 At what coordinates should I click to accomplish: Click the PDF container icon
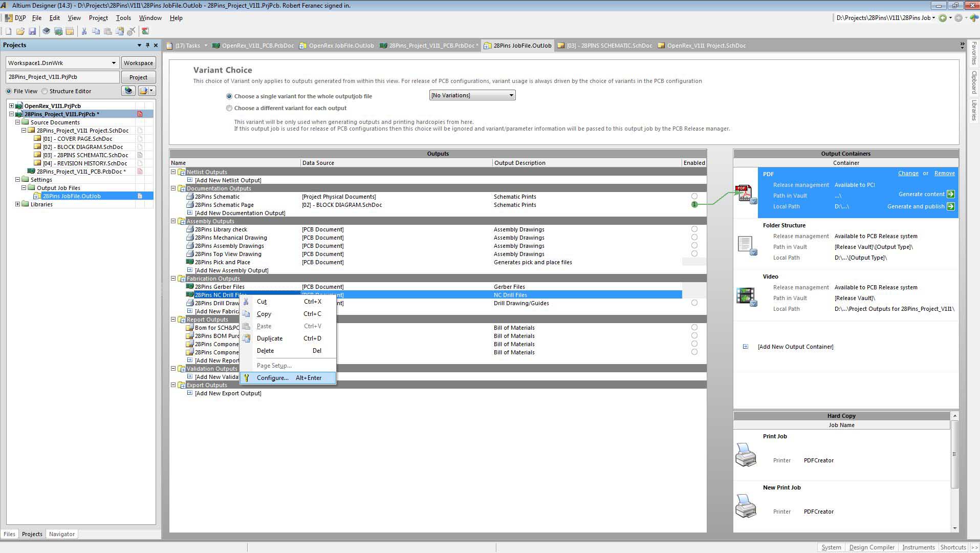point(745,194)
